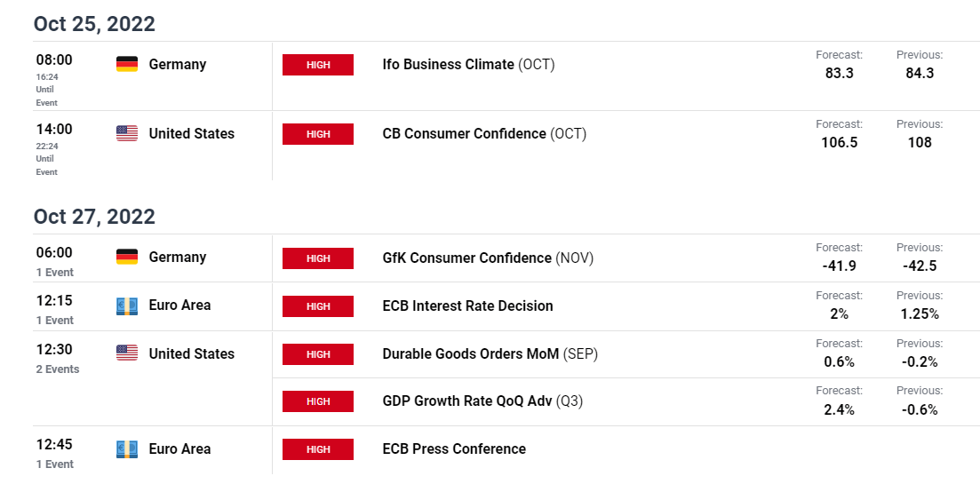
Task: Click Euro Area icon at 12:45
Action: [127, 449]
